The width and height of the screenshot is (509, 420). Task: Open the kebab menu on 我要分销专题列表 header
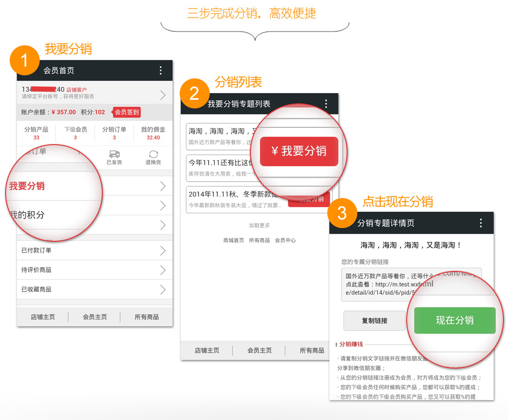326,104
